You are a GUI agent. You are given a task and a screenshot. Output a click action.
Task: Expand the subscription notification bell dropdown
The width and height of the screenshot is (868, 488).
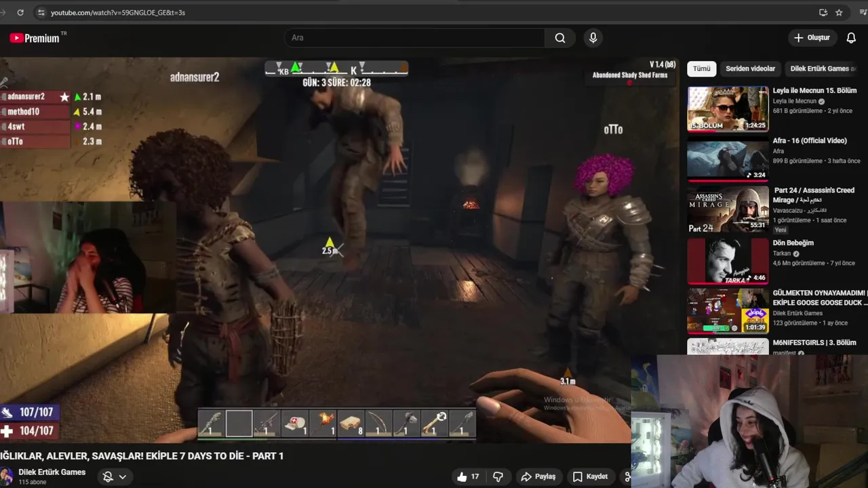click(115, 476)
